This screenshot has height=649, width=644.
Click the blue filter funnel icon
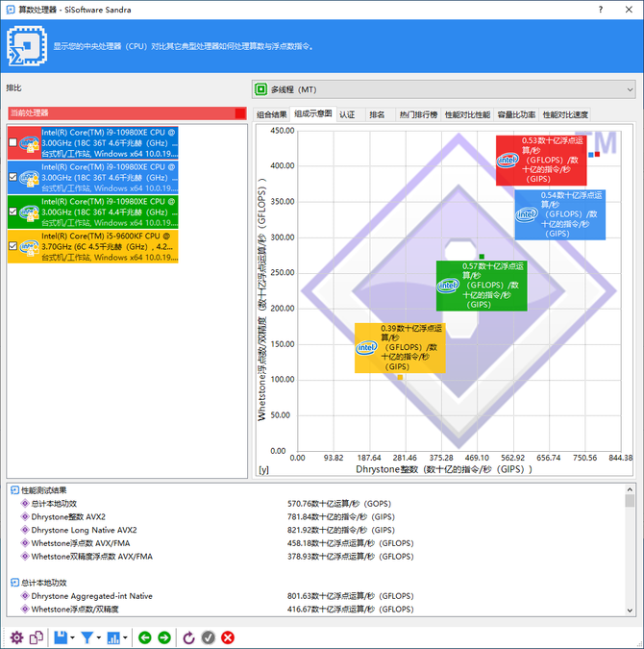(87, 637)
